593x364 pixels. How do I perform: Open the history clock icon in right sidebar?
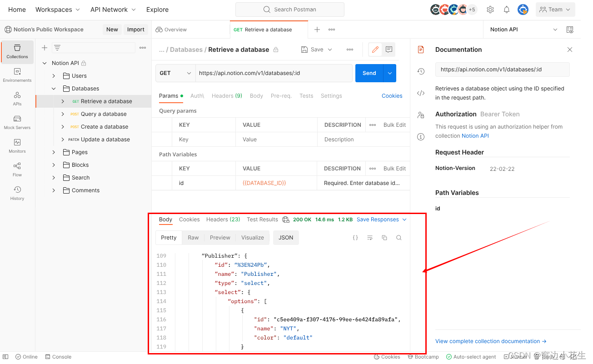tap(421, 71)
